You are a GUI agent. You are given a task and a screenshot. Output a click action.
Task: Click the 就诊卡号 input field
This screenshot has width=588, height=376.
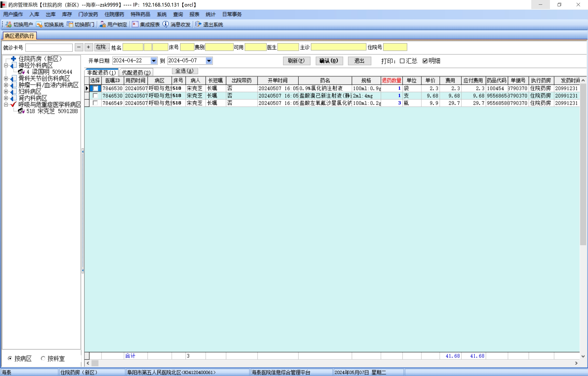point(49,47)
